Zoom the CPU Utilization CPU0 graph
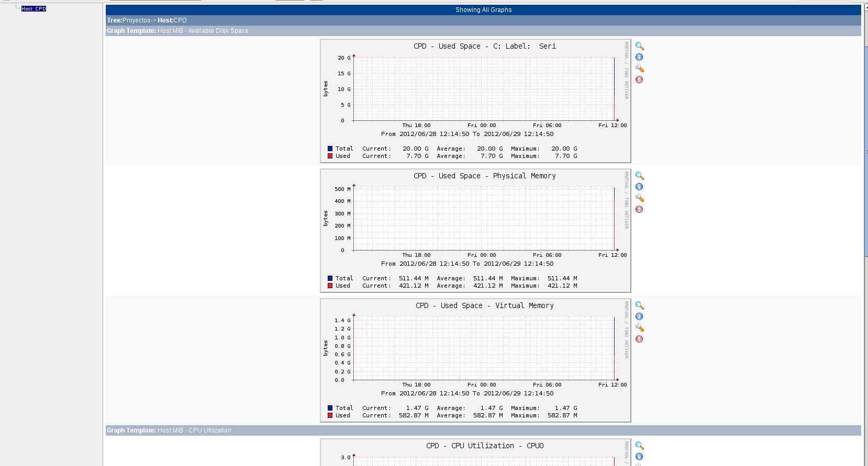The height and width of the screenshot is (466, 868). point(639,446)
